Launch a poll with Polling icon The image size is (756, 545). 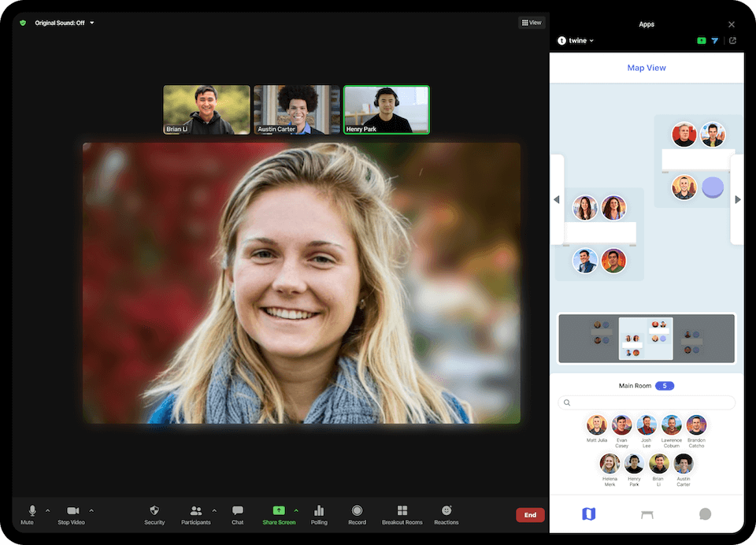[x=319, y=511]
